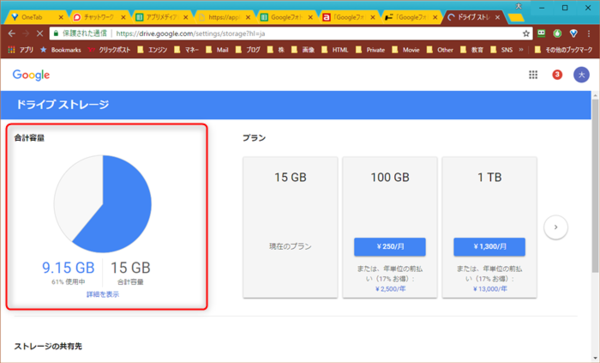Expand the その他のブックマーク folder

(564, 50)
